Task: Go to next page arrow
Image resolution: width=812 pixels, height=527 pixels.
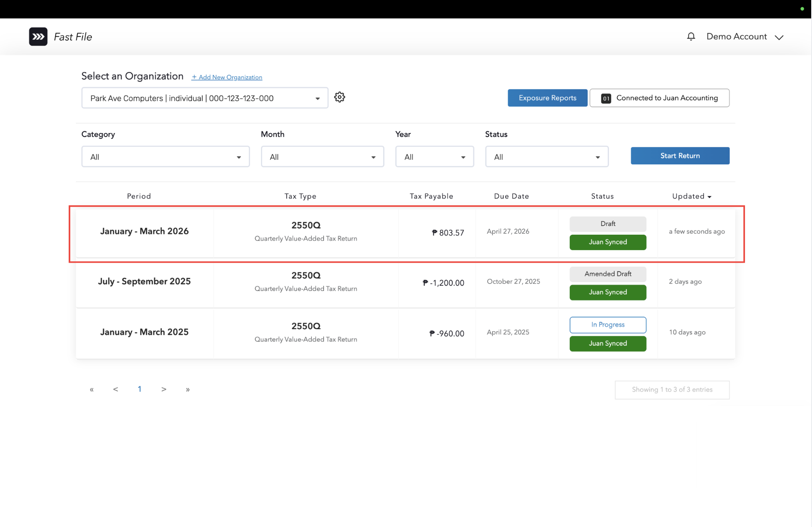Action: [164, 389]
